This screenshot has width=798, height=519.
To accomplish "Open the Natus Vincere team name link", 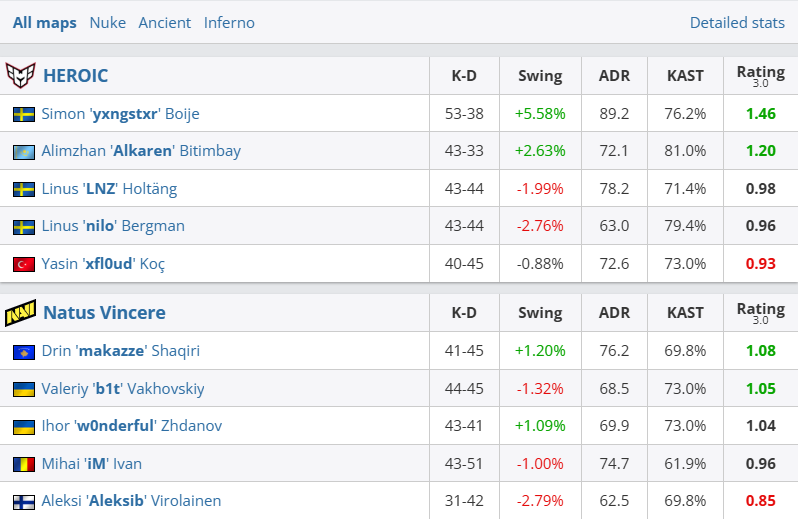I will tap(104, 313).
